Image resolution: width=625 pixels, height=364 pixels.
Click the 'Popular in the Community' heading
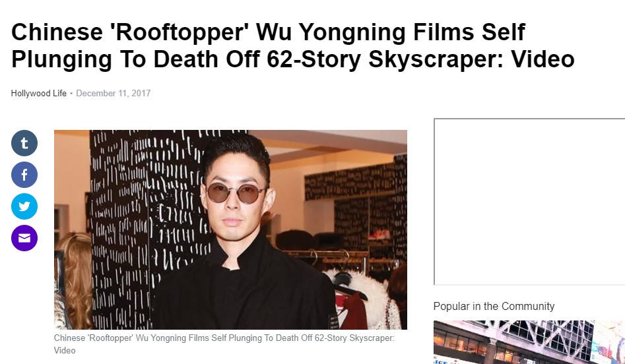coord(494,306)
